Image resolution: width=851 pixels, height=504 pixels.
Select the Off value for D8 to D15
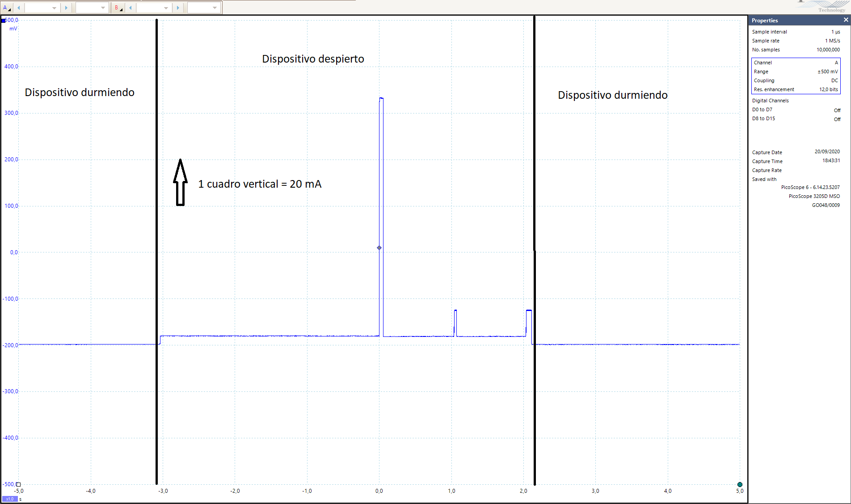click(x=837, y=119)
